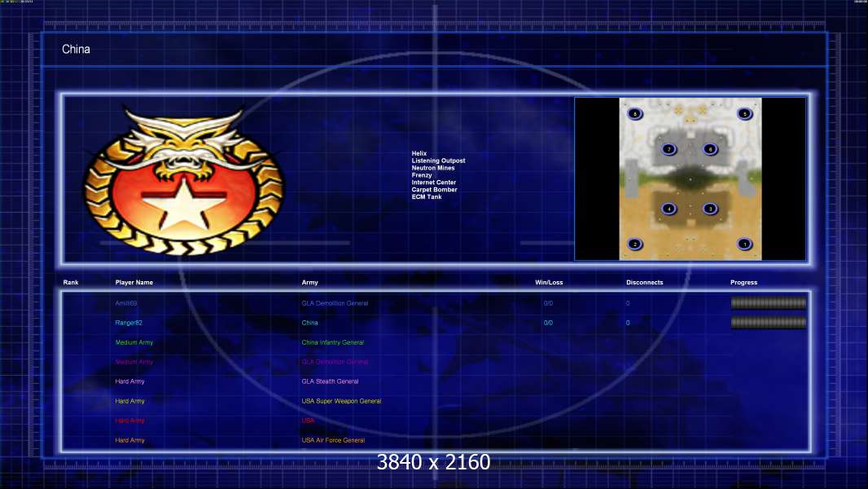
Task: Click USA Air Force General army text
Action: 333,440
